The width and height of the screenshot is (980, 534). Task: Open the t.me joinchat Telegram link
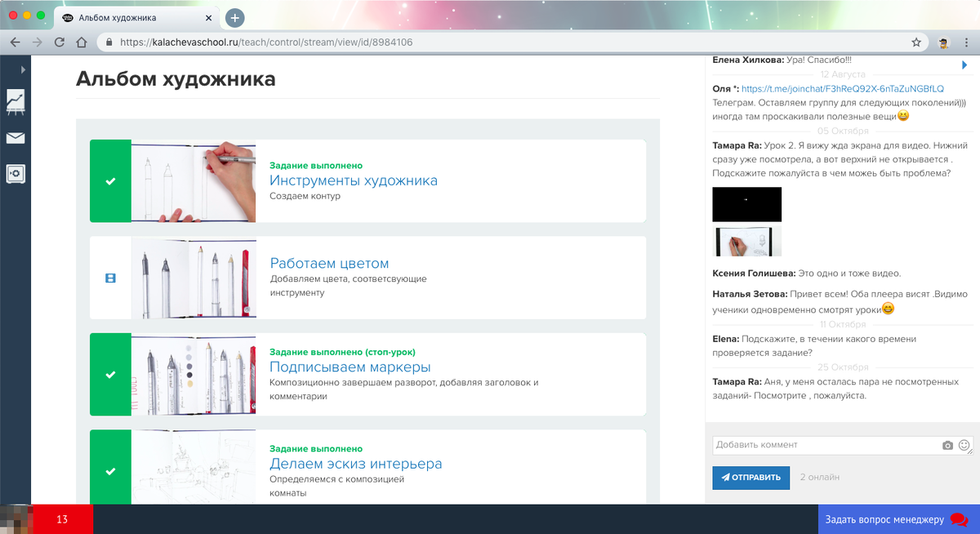[x=843, y=89]
